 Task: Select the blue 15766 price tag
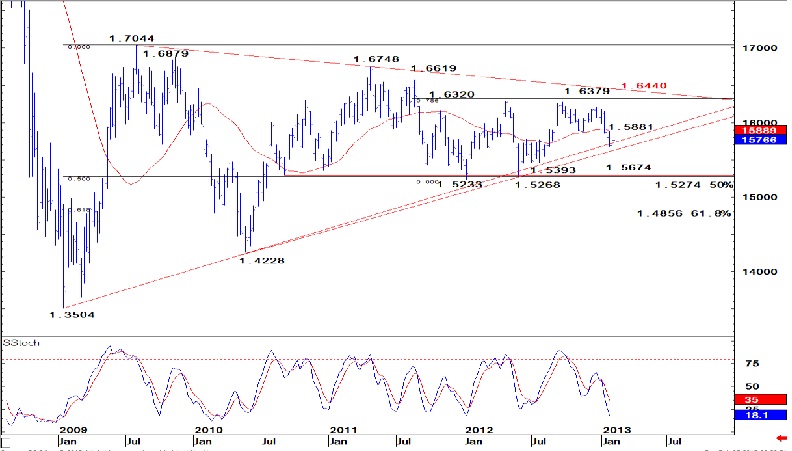point(752,141)
